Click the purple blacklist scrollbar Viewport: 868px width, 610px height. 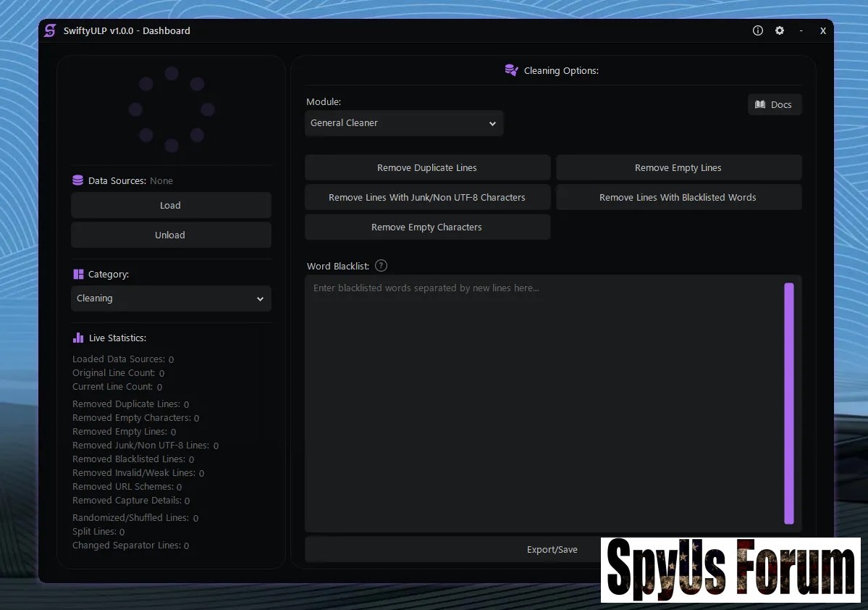pyautogui.click(x=789, y=402)
